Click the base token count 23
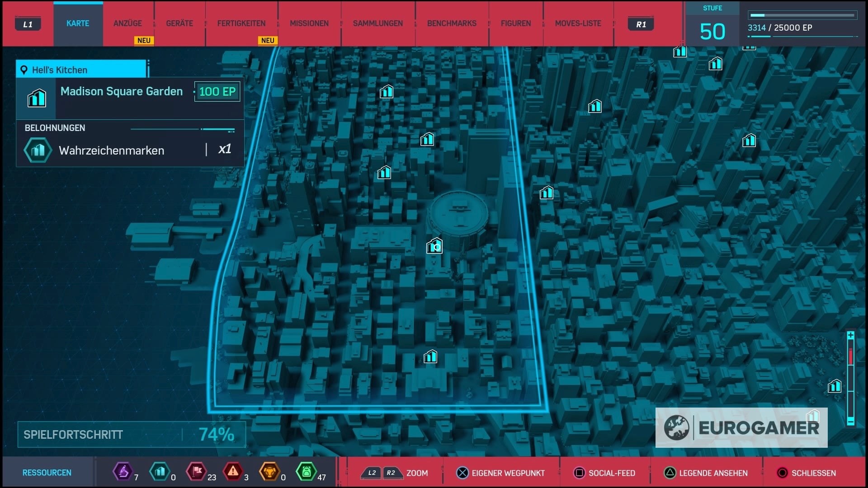The height and width of the screenshot is (488, 868). point(212,477)
